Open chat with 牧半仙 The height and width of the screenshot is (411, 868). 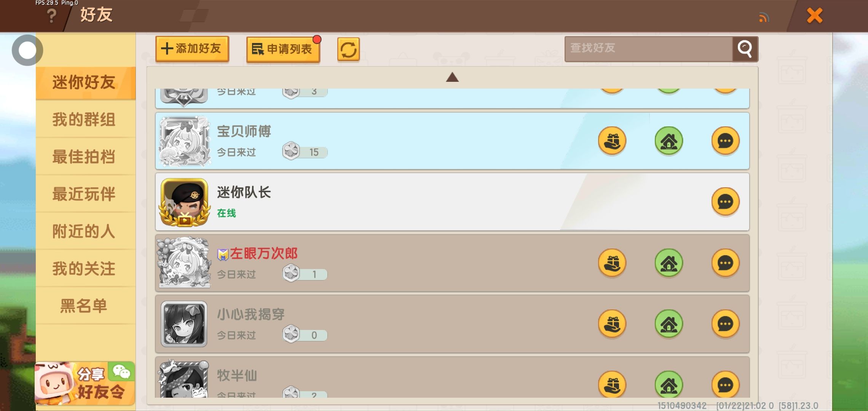pyautogui.click(x=725, y=384)
